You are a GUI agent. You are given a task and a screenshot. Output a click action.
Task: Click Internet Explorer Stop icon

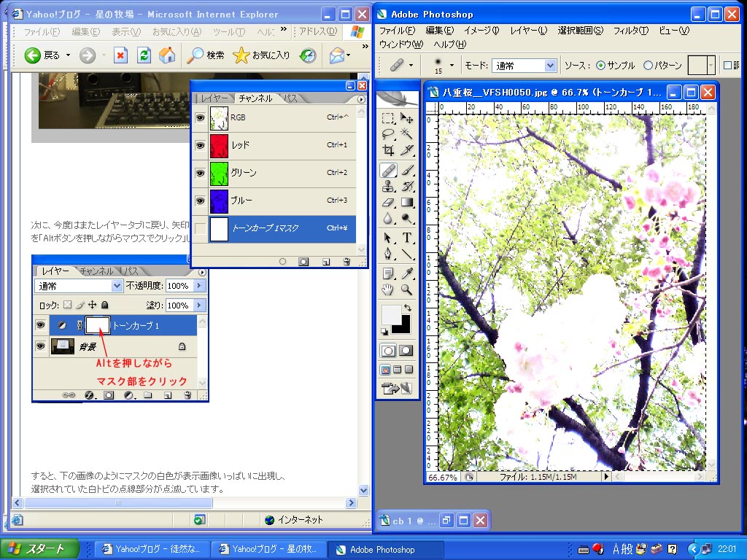[120, 55]
